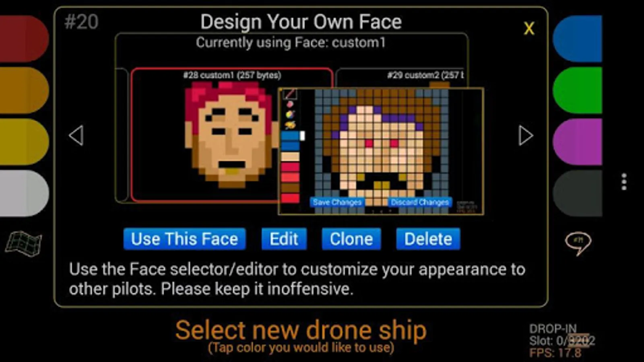The image size is (644, 362).
Task: Go to next face with right arrow
Action: coord(526,135)
